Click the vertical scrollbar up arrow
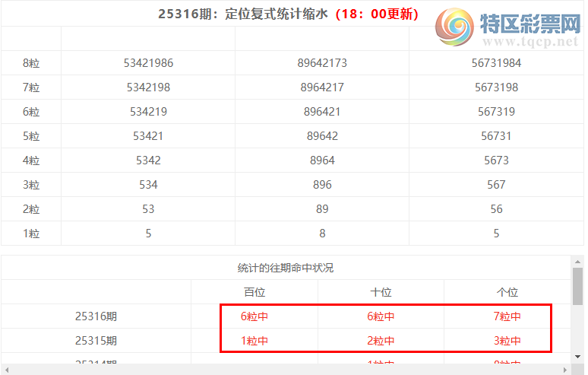Image resolution: width=588 pixels, height=375 pixels. click(x=577, y=261)
